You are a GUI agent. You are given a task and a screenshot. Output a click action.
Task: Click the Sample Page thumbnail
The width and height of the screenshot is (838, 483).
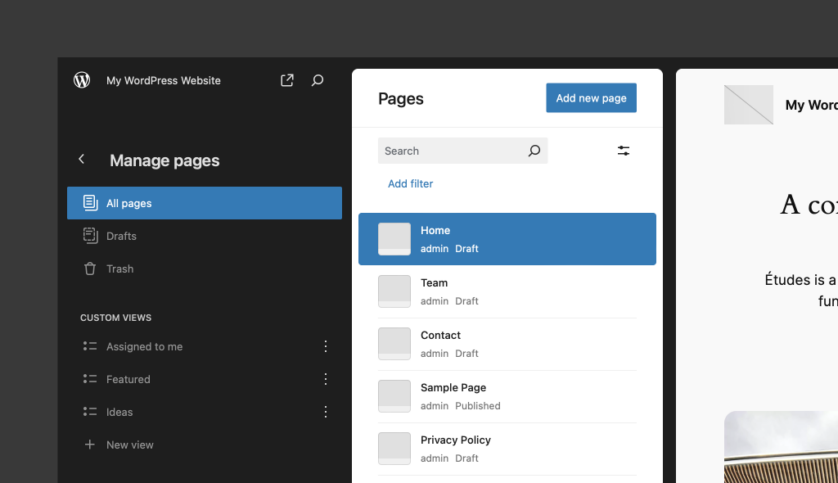tap(394, 396)
